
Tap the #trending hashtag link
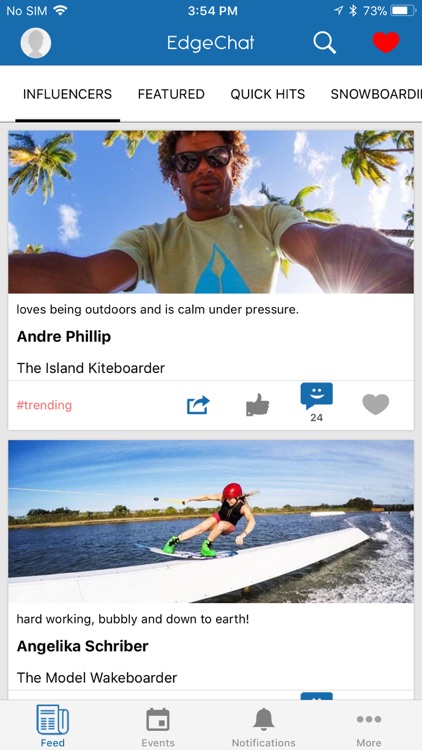(x=44, y=405)
